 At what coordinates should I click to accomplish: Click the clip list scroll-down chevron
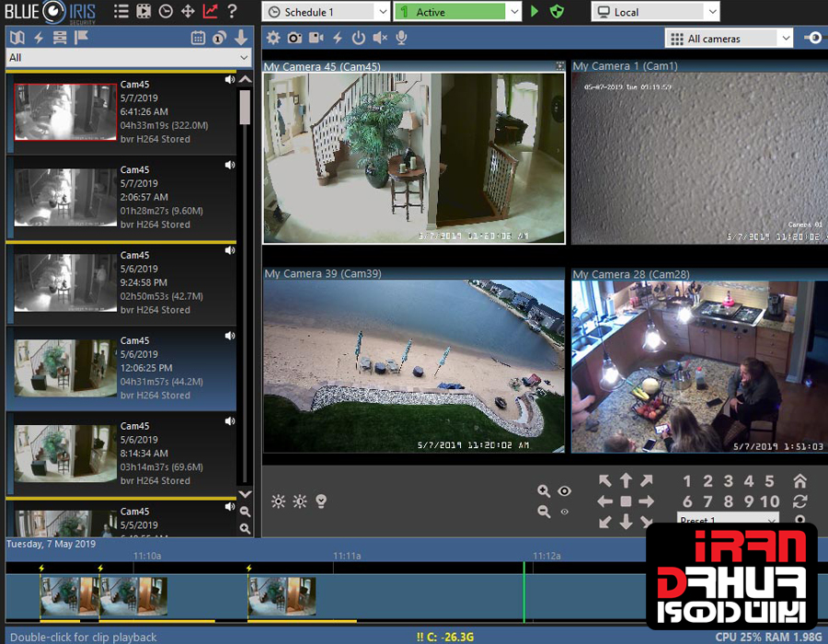pos(245,494)
